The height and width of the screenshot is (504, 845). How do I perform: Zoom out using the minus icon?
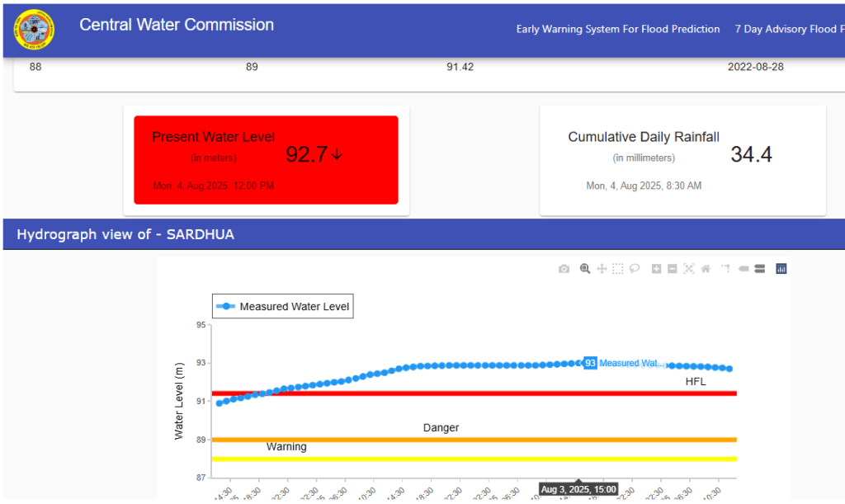pyautogui.click(x=673, y=269)
